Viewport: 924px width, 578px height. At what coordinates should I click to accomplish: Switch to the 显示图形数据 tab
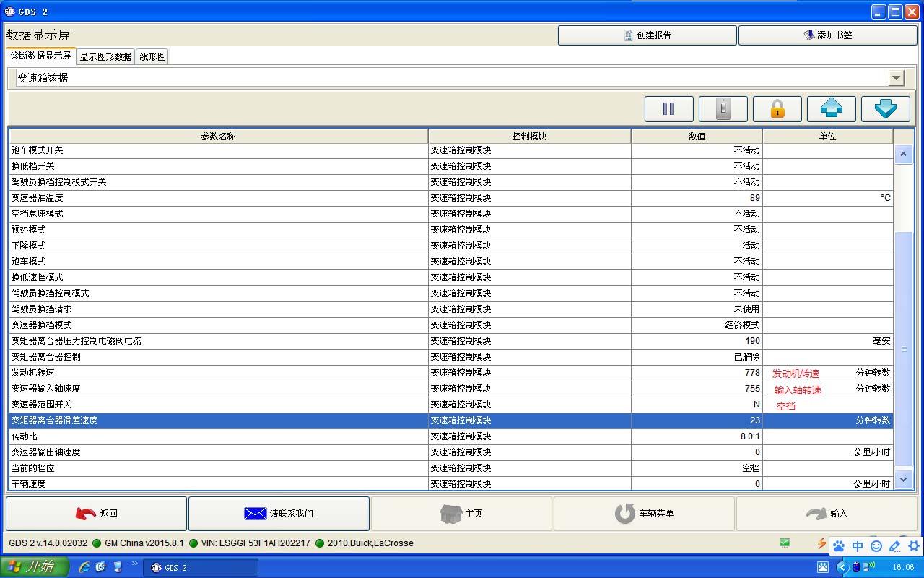[x=105, y=56]
